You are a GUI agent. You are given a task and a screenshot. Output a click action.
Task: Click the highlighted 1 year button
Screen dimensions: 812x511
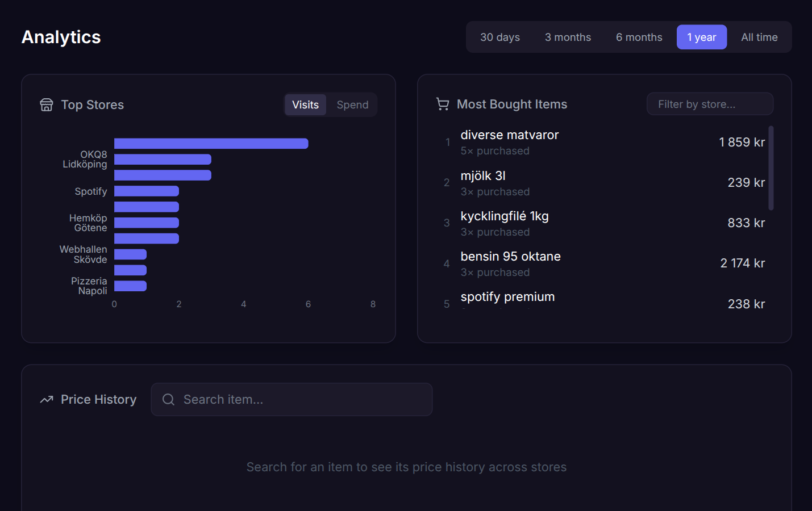pos(702,36)
